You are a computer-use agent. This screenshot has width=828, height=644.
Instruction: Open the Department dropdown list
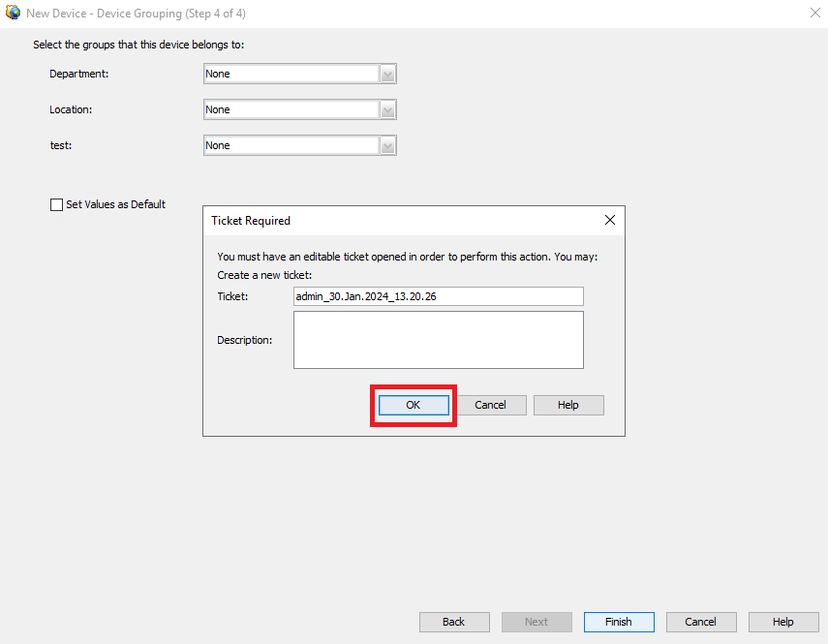click(x=387, y=74)
